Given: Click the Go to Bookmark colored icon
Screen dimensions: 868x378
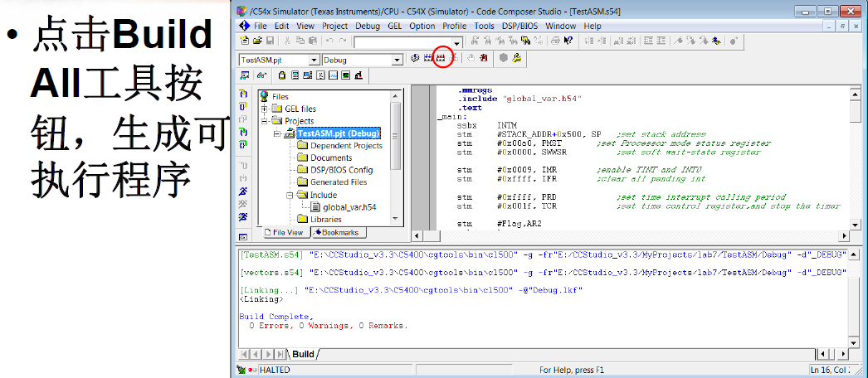Looking at the screenshot, I should [716, 41].
